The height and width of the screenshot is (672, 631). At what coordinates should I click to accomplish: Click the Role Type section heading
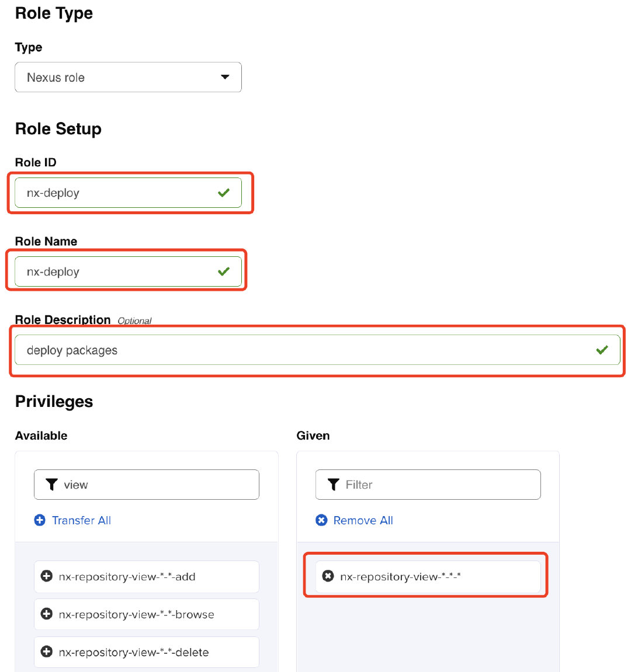[x=54, y=13]
